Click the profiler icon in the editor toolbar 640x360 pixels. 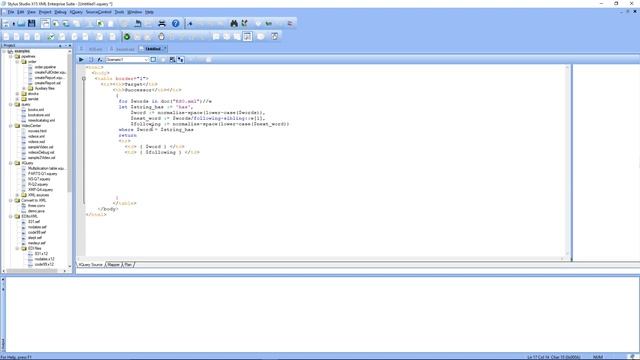(172, 60)
